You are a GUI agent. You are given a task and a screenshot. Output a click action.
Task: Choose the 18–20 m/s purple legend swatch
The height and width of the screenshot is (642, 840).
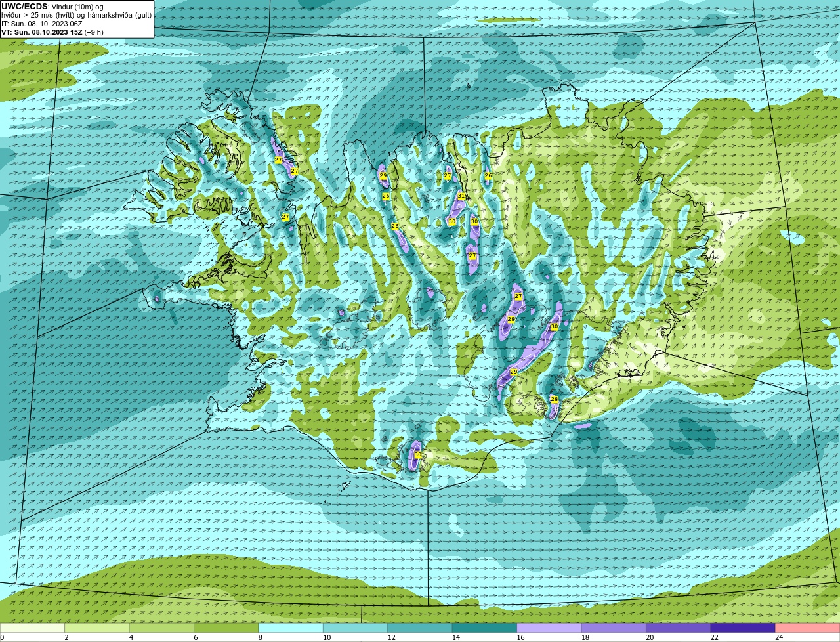[x=614, y=628]
